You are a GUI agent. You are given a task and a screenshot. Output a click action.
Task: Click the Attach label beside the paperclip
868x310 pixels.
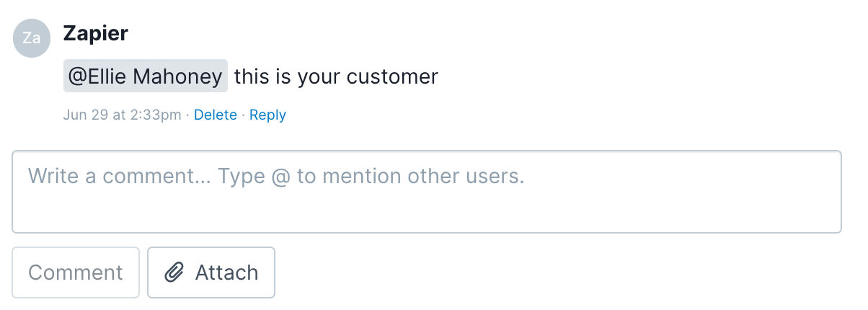click(x=226, y=273)
